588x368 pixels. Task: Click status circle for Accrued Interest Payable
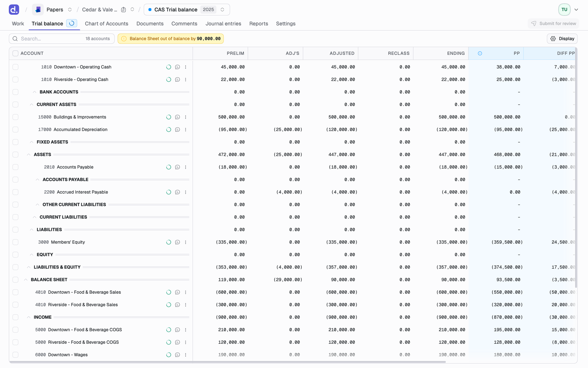point(169,192)
